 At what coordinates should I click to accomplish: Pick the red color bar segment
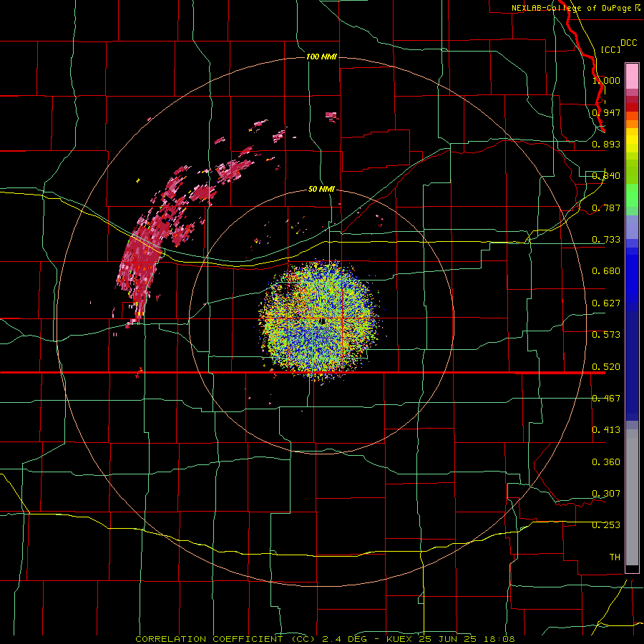tap(632, 107)
